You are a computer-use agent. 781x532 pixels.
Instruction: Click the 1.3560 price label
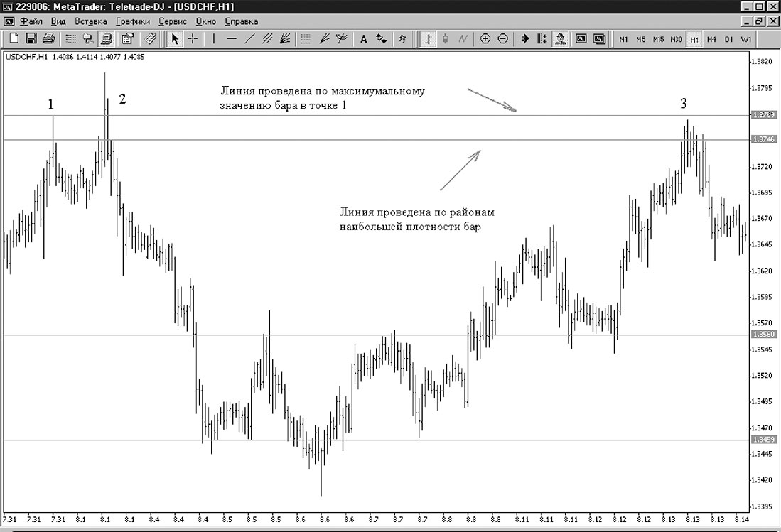763,335
